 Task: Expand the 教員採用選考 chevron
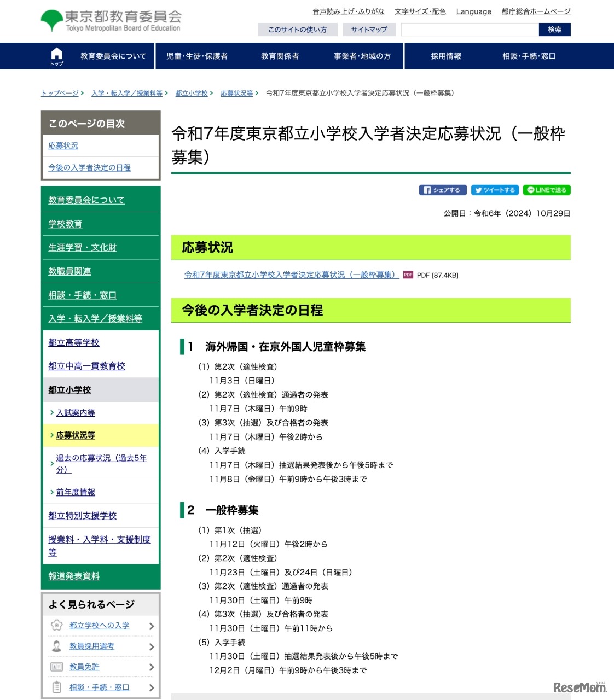[x=151, y=646]
